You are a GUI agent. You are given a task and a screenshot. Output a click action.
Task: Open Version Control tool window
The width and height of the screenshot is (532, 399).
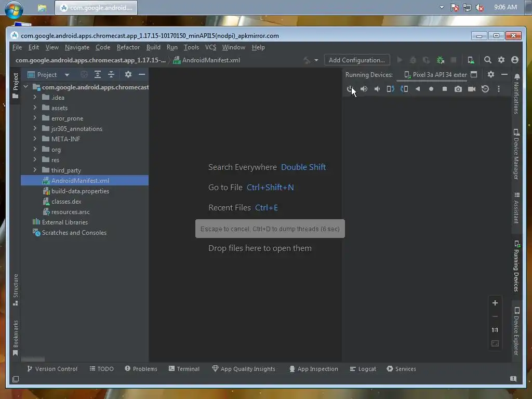52,369
